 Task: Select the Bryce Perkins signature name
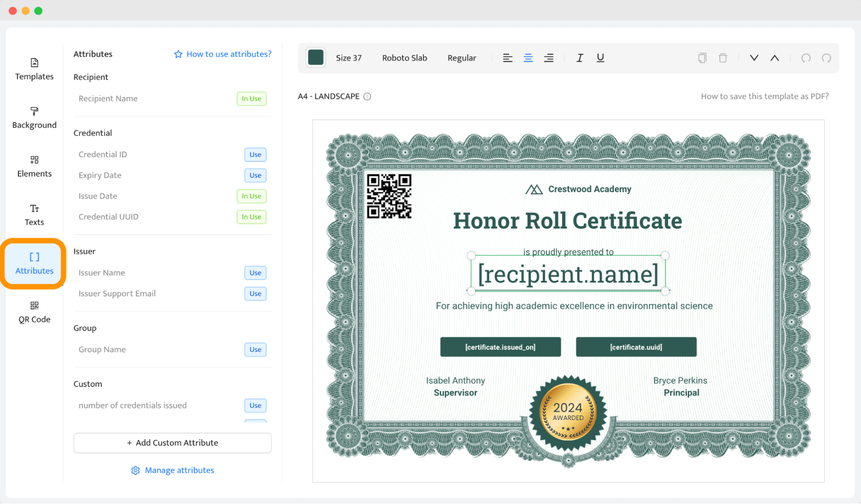tap(680, 380)
